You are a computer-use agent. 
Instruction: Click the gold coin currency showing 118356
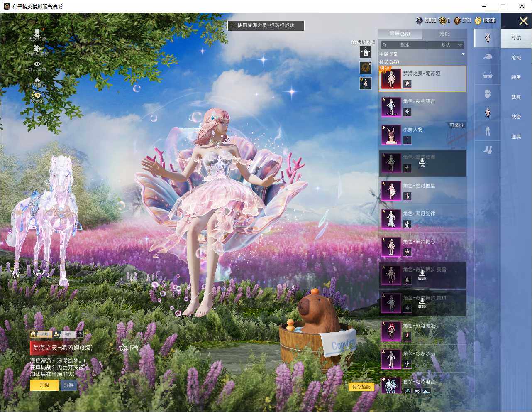(478, 20)
